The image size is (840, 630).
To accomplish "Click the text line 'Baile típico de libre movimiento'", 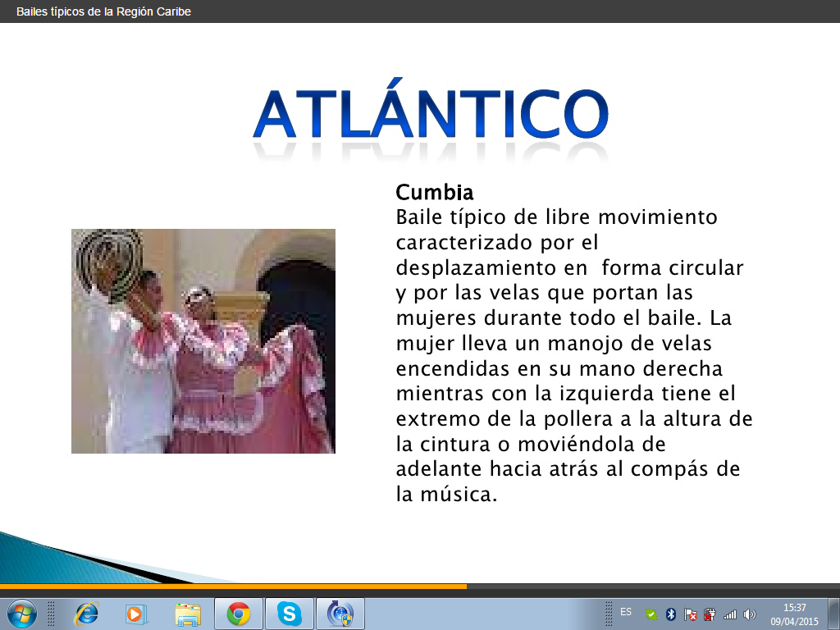I will 557,217.
